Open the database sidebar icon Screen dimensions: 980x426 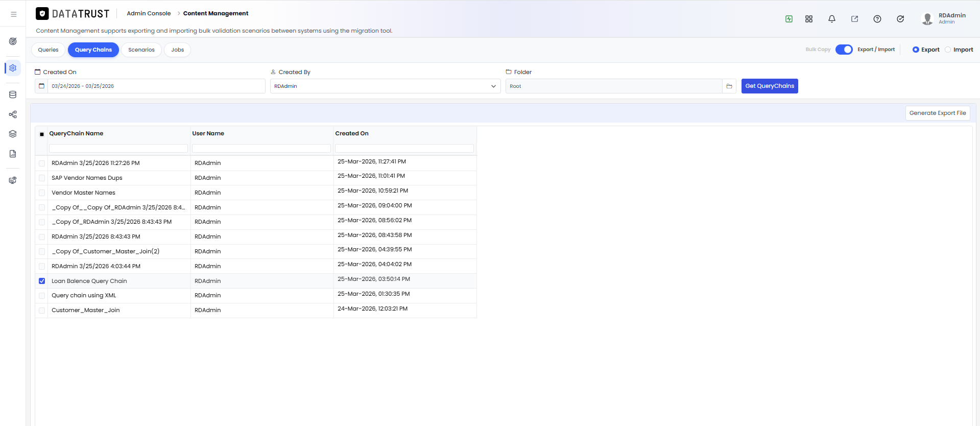tap(13, 94)
